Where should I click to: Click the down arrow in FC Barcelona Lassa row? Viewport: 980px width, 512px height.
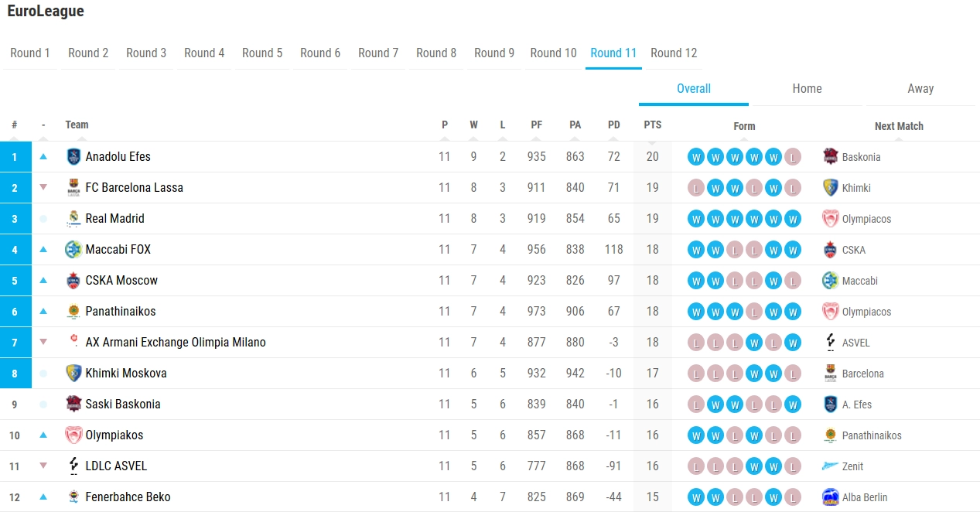[43, 187]
